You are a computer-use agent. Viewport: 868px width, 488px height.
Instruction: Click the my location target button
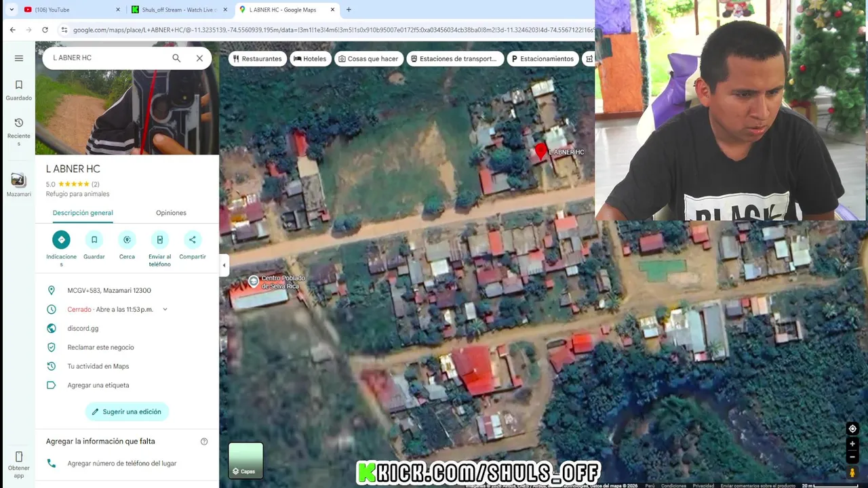tap(852, 428)
